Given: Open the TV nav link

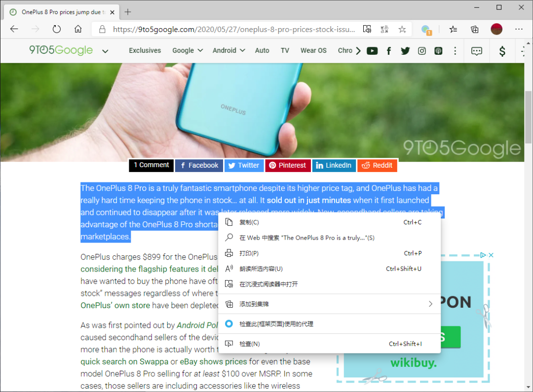Looking at the screenshot, I should pyautogui.click(x=285, y=51).
